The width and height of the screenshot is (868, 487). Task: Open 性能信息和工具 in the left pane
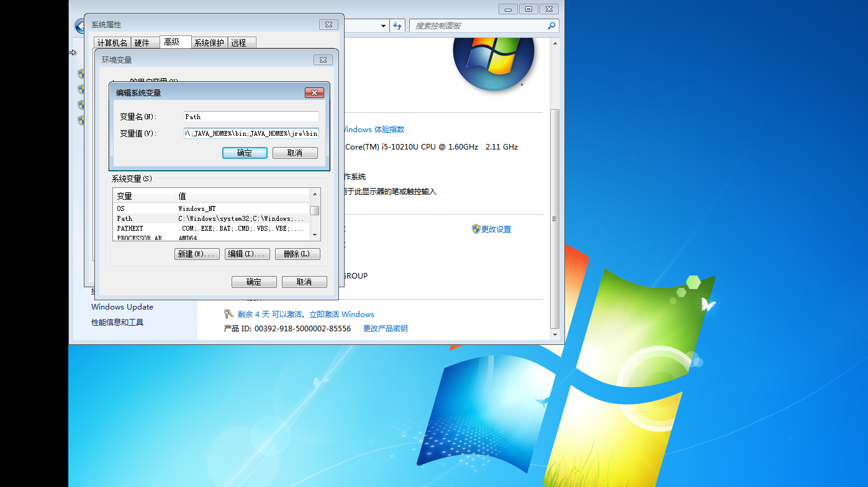(117, 323)
